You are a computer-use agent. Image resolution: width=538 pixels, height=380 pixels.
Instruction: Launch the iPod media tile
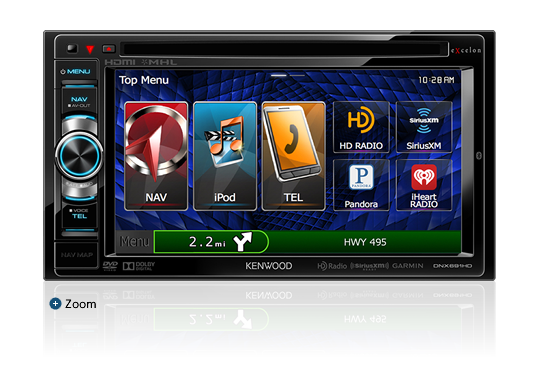coord(225,156)
